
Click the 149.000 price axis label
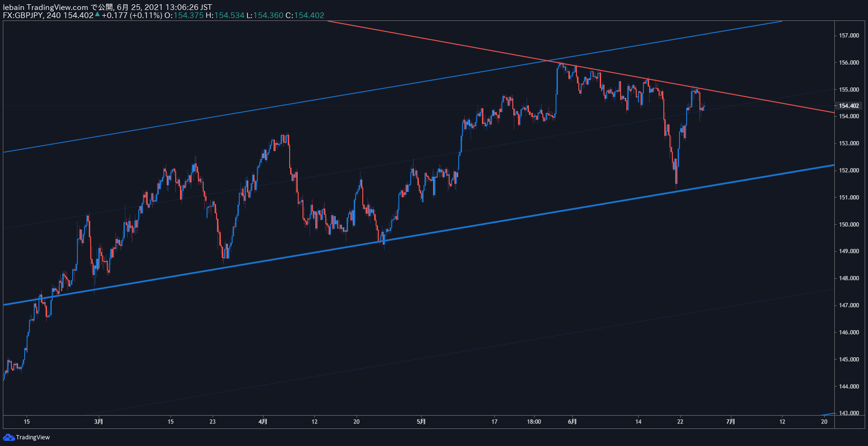click(x=849, y=251)
